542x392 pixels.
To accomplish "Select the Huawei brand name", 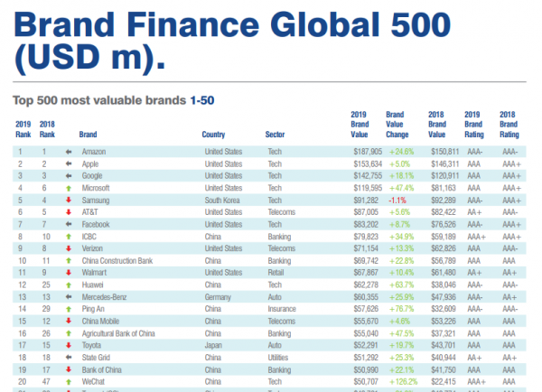I will pos(93,285).
